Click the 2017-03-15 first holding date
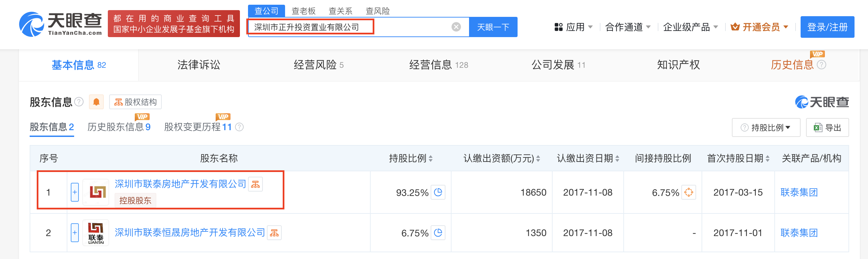The width and height of the screenshot is (868, 259). point(738,192)
